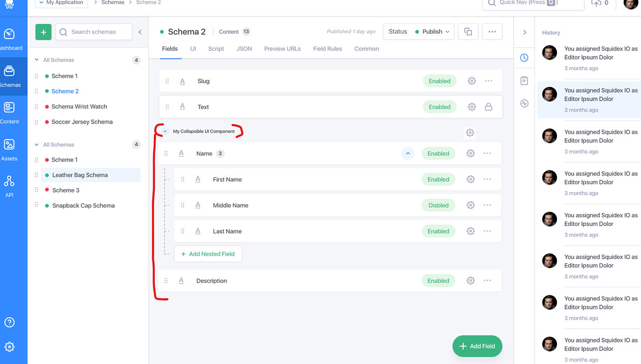
Task: Open the Publish status dropdown
Action: [x=432, y=32]
